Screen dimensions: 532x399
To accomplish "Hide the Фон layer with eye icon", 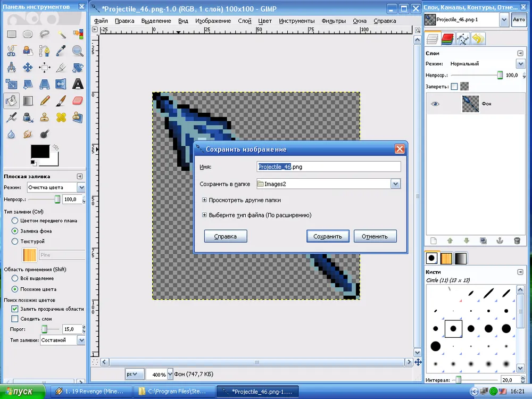I will click(435, 104).
